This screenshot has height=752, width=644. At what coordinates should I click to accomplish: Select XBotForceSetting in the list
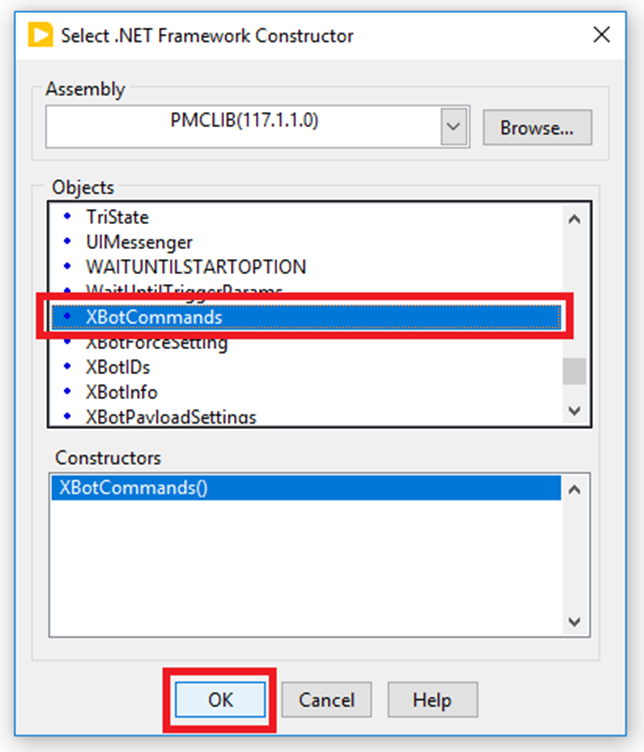(x=157, y=343)
